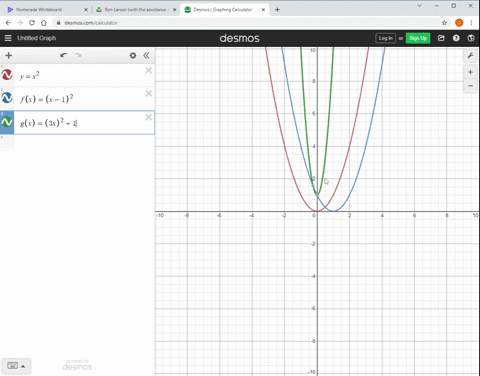Open expression list settings gear
Viewport: 480px width, 376px height.
click(133, 55)
